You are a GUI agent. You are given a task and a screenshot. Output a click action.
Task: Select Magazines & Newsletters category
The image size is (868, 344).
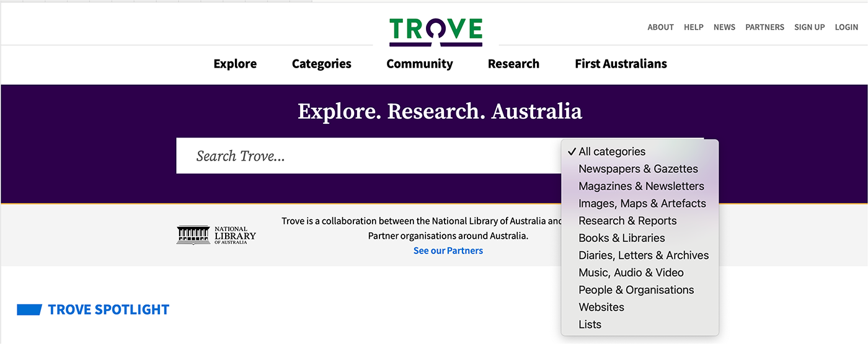pyautogui.click(x=641, y=186)
